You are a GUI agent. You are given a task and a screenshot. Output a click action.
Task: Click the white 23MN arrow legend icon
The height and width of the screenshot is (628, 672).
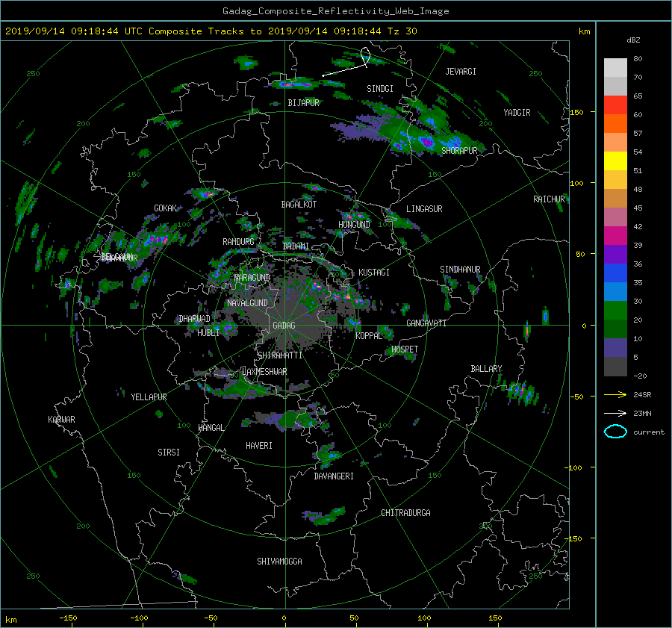[x=615, y=413]
